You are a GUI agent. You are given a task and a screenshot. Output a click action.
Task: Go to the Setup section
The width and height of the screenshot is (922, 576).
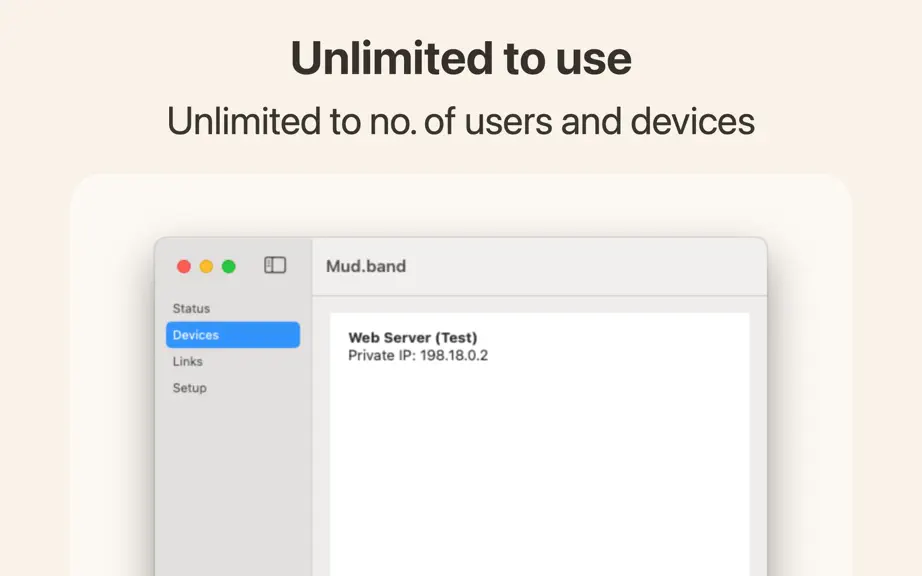point(189,388)
